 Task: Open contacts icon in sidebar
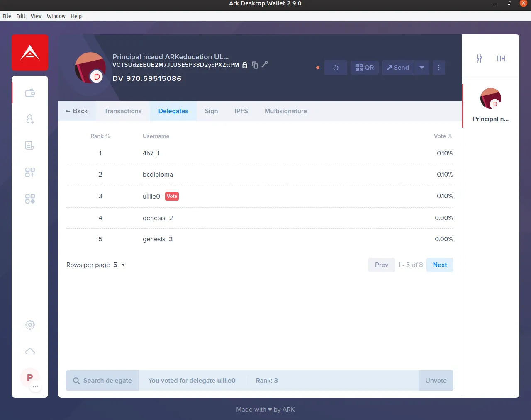click(30, 119)
